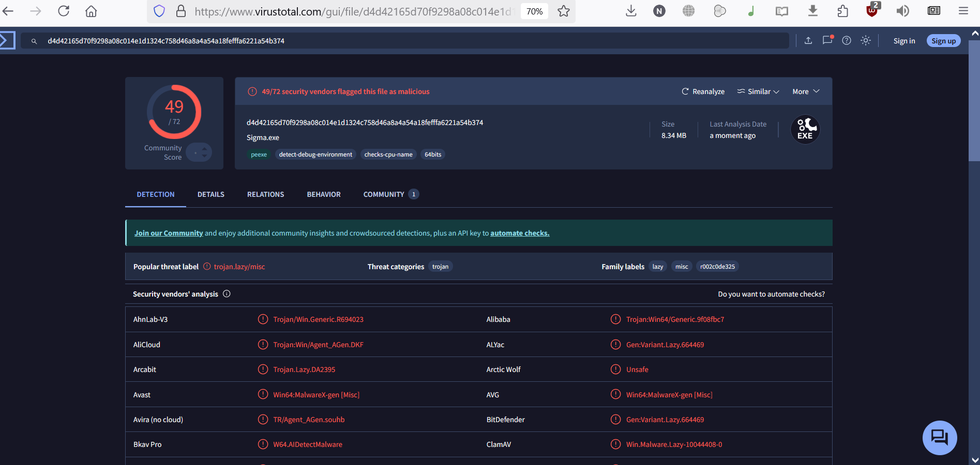Viewport: 980px width, 465px height.
Task: Open the chat bubble widget
Action: (940, 438)
